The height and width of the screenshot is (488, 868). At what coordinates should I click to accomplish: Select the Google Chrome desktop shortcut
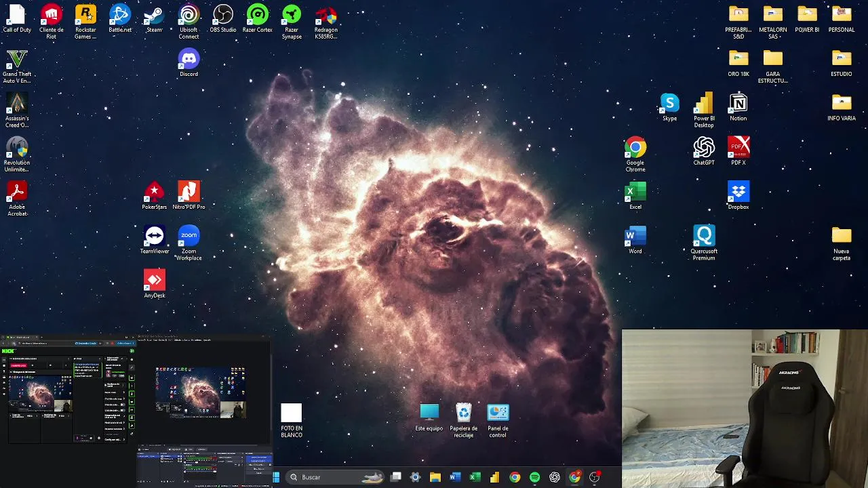tap(635, 155)
